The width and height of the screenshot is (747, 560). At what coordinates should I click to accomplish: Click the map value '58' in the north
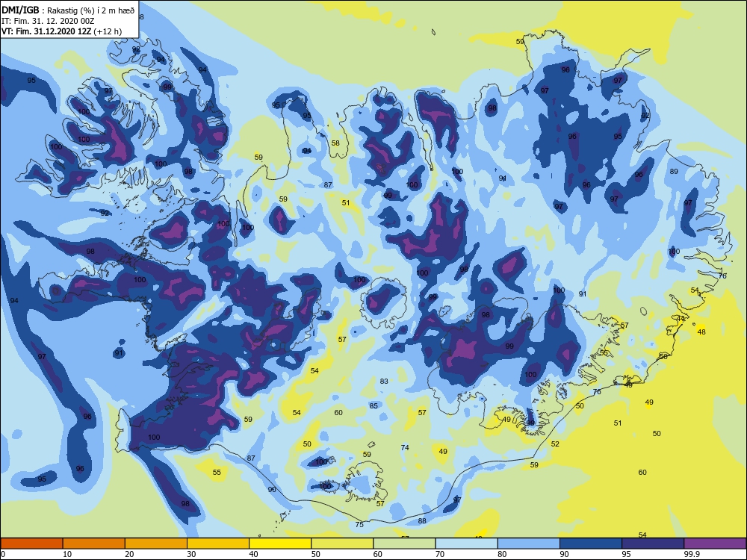[x=335, y=143]
